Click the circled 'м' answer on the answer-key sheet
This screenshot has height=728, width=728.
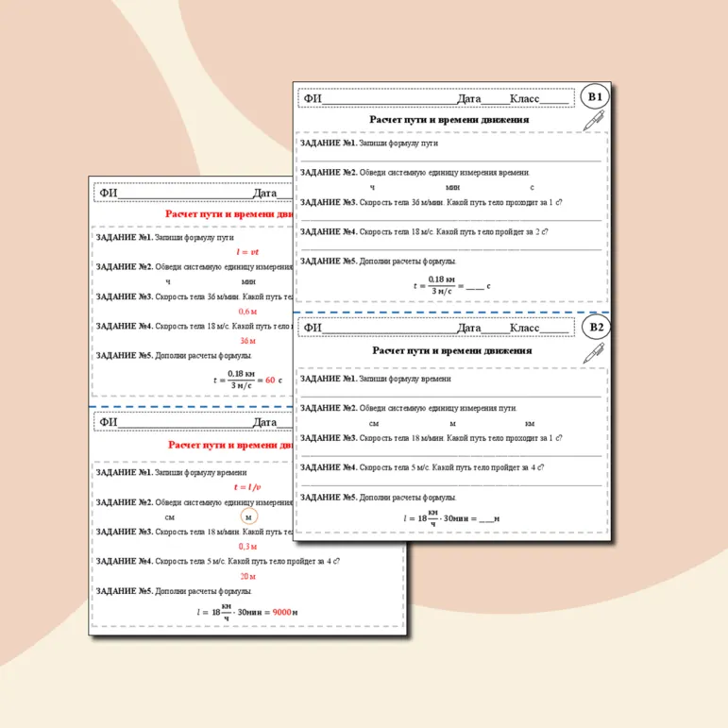pyautogui.click(x=249, y=516)
